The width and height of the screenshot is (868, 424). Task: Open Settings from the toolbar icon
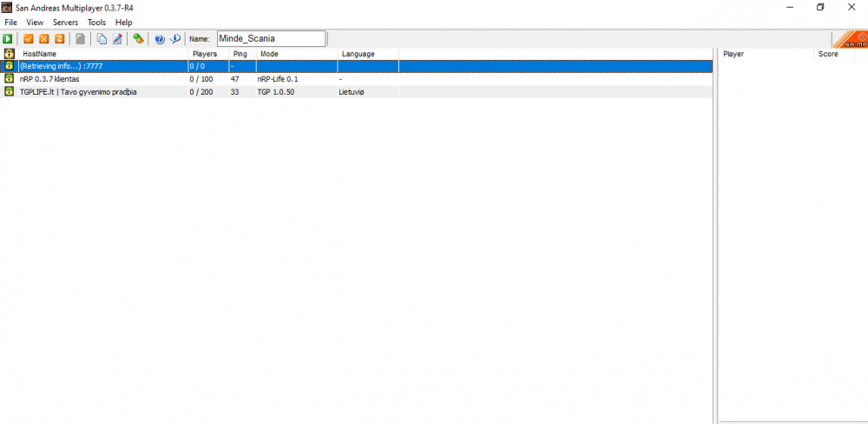point(138,39)
